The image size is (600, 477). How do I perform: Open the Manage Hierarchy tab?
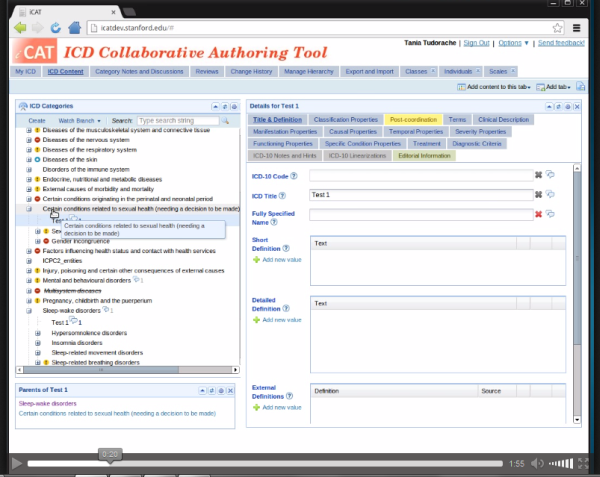tap(308, 72)
